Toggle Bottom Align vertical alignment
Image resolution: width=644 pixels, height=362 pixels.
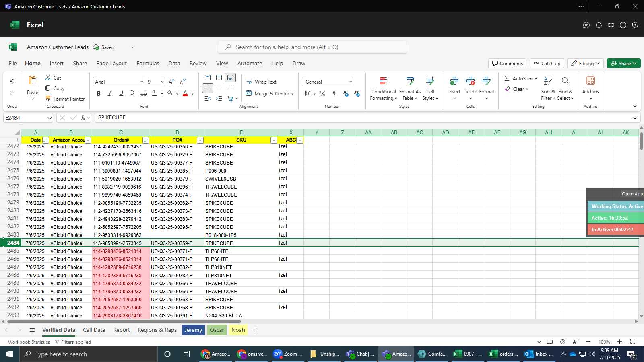pos(230,78)
